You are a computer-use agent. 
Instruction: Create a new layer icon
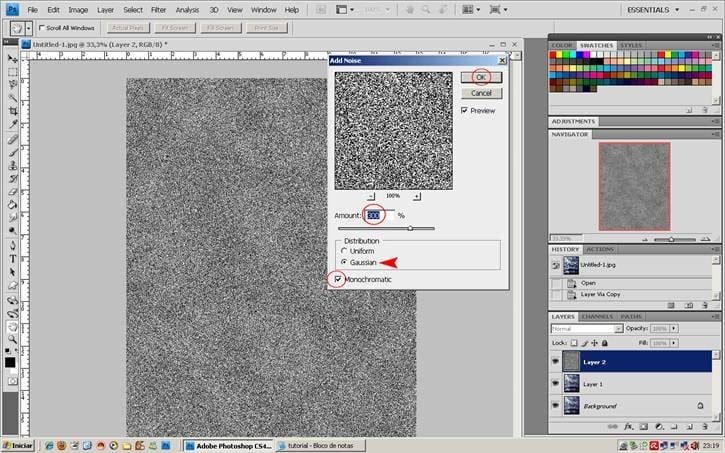tap(689, 426)
